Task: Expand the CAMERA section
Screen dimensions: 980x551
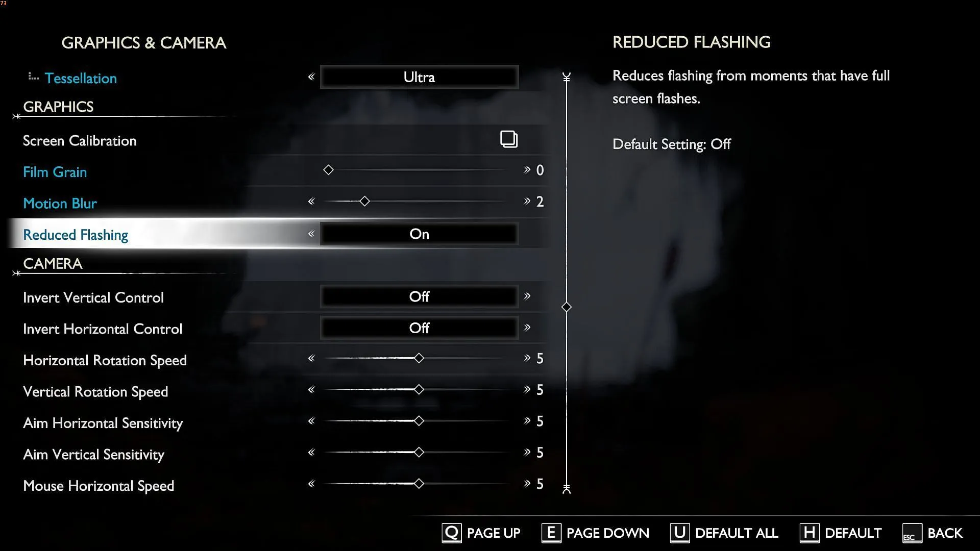Action: pos(53,264)
